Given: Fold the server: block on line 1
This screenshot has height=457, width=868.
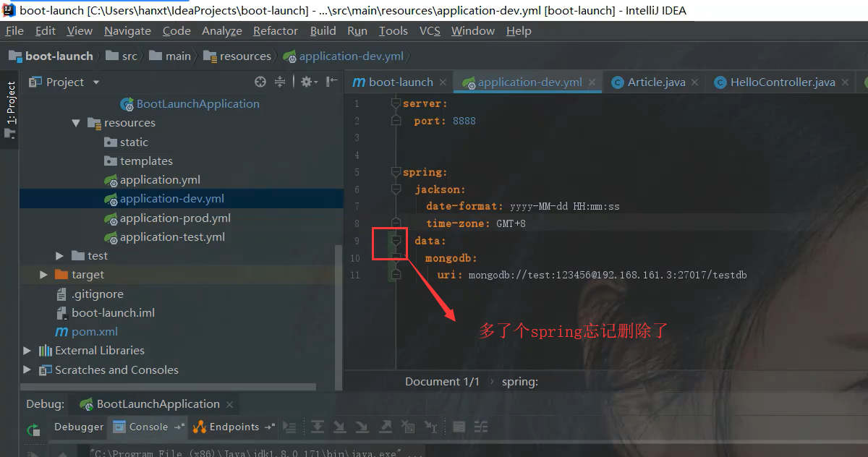Looking at the screenshot, I should pos(396,104).
